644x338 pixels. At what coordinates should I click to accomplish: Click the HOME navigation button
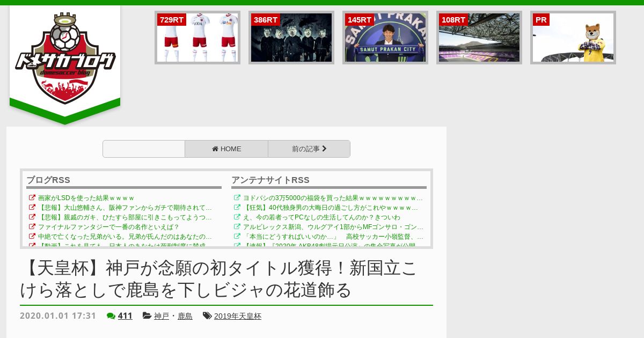tap(226, 149)
